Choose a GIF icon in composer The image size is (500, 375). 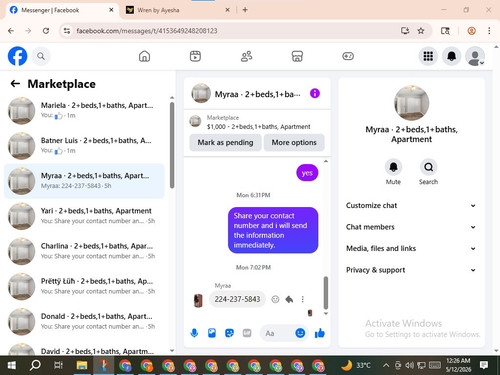(x=247, y=333)
